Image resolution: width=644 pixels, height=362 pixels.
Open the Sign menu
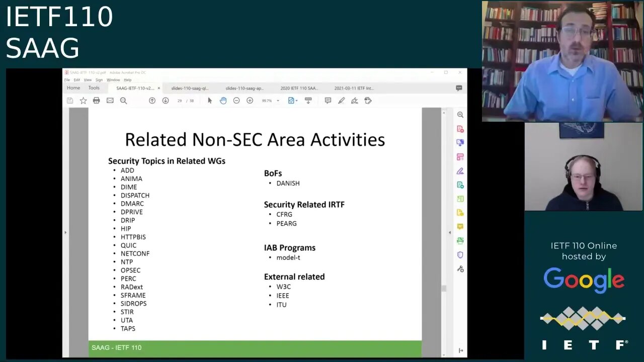pyautogui.click(x=99, y=80)
